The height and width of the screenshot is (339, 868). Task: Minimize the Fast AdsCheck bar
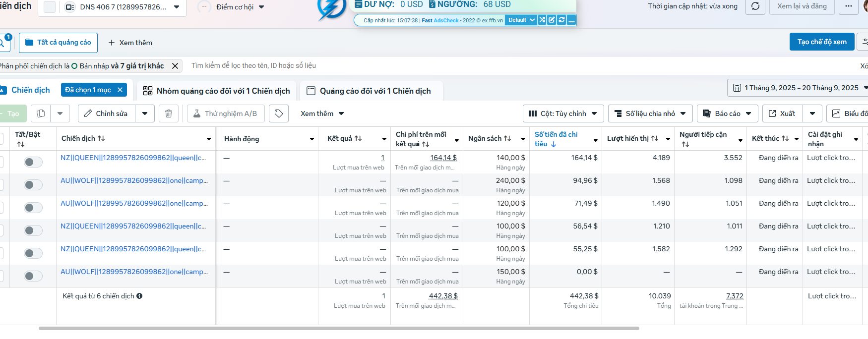[571, 20]
